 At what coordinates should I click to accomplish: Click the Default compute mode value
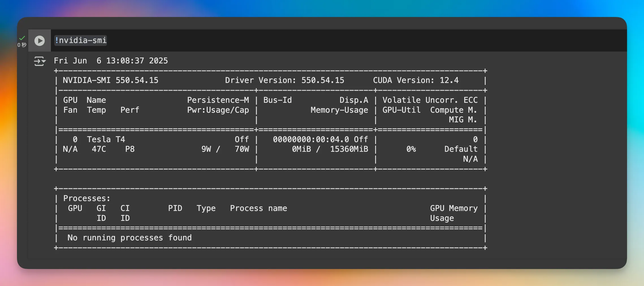[x=461, y=149]
